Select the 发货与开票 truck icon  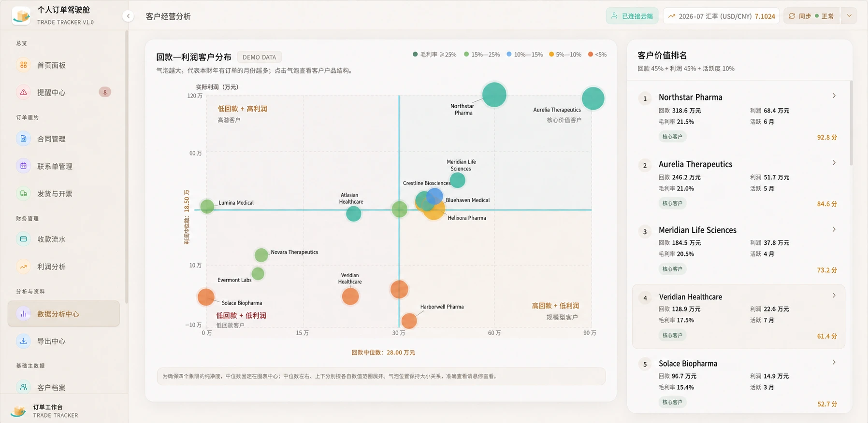(x=23, y=194)
